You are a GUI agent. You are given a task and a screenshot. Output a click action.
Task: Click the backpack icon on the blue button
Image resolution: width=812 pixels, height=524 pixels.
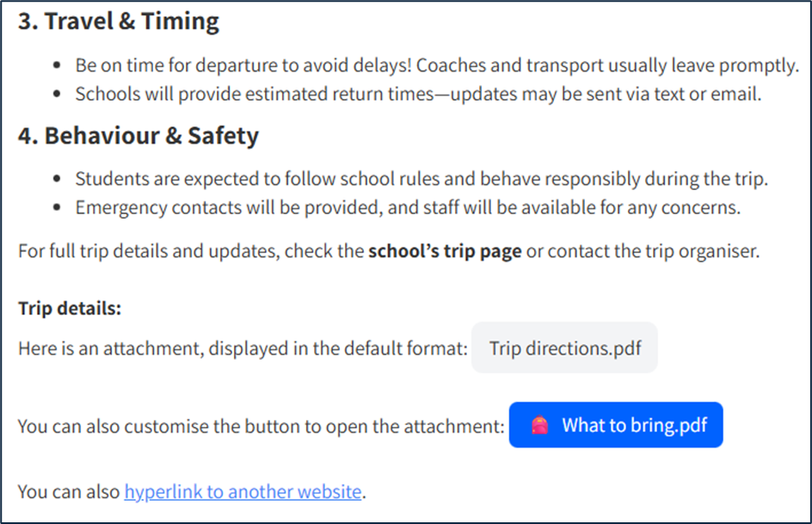(540, 425)
